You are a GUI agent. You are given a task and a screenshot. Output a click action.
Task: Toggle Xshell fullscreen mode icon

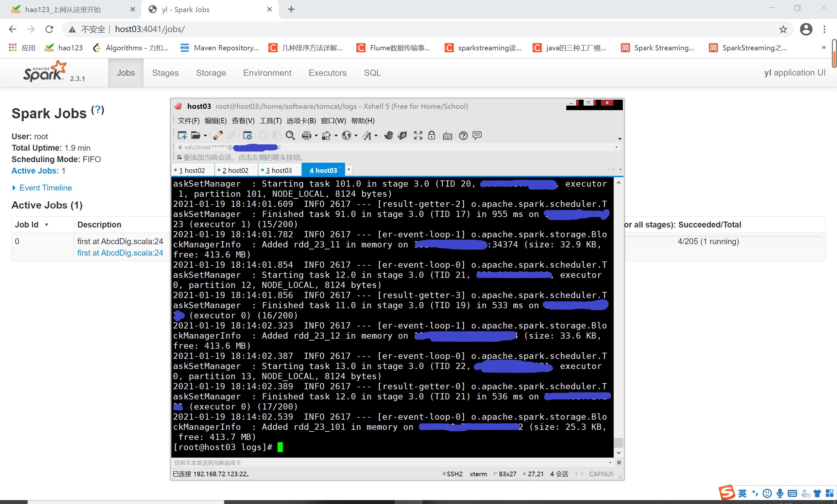418,136
